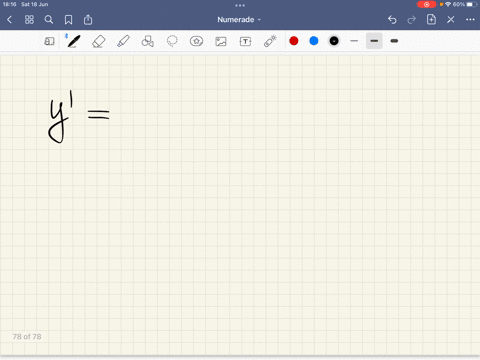Select the medium stroke width
The height and width of the screenshot is (360, 480).
click(x=374, y=41)
